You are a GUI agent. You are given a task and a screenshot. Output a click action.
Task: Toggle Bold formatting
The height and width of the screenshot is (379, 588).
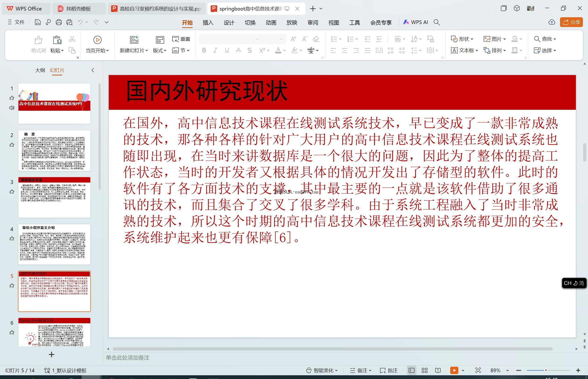pyautogui.click(x=204, y=50)
